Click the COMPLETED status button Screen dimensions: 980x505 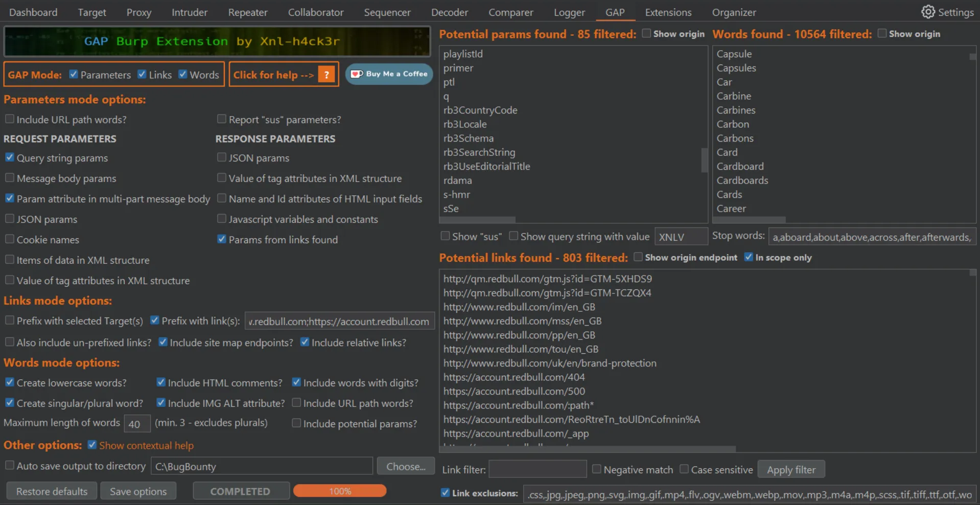pyautogui.click(x=241, y=491)
